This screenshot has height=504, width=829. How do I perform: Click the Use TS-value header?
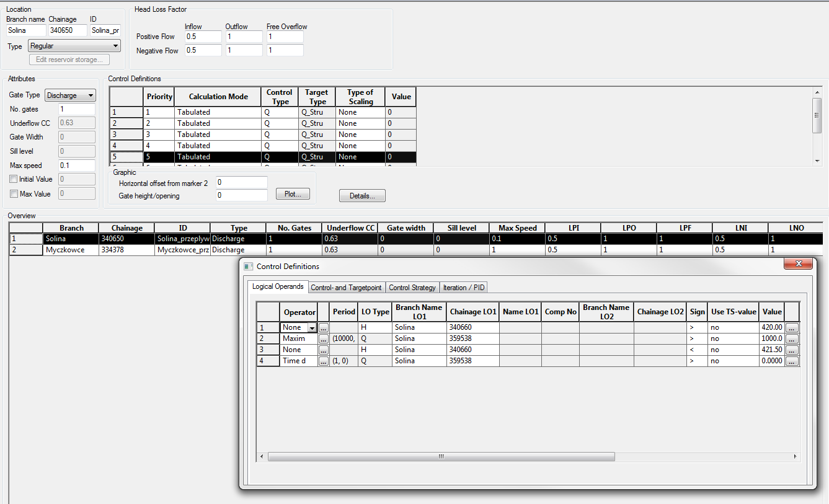(x=733, y=312)
